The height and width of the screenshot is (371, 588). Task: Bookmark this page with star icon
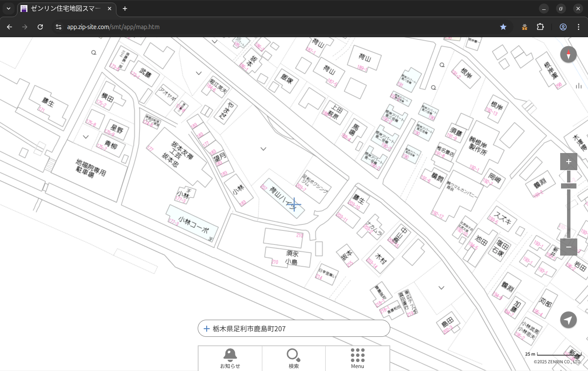(503, 27)
